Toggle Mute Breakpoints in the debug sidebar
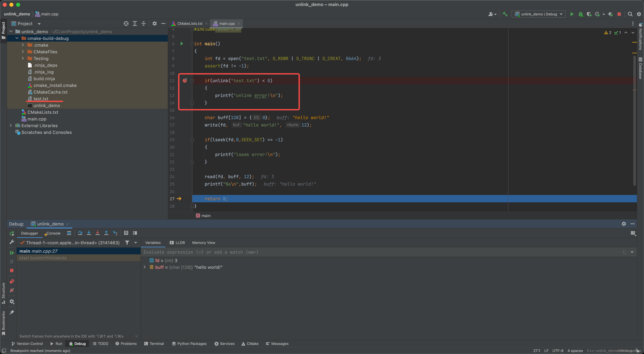This screenshot has height=354, width=644. (x=12, y=290)
